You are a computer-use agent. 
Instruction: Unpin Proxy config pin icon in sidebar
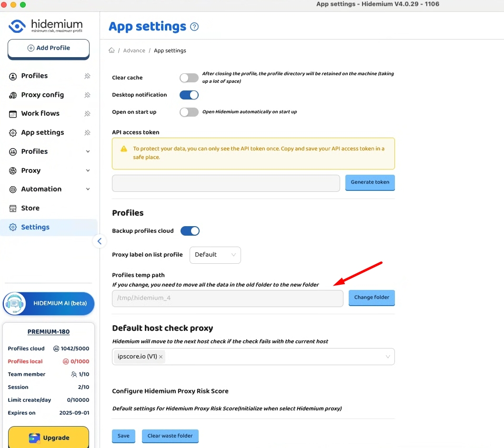(87, 95)
